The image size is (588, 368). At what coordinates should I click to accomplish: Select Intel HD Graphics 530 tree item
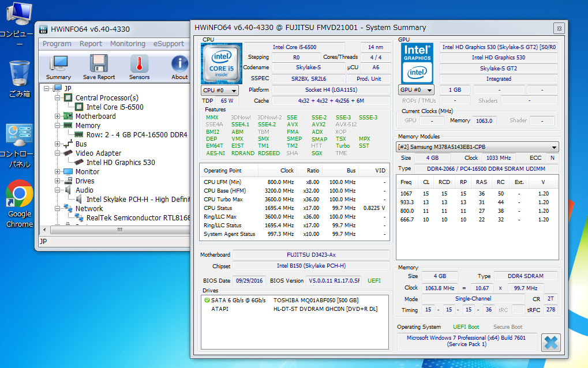pyautogui.click(x=121, y=163)
